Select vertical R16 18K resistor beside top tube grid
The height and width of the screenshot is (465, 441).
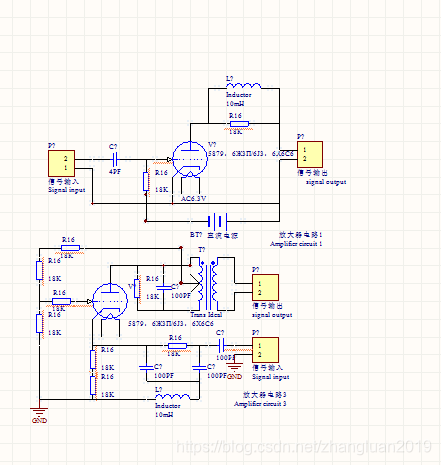[146, 182]
